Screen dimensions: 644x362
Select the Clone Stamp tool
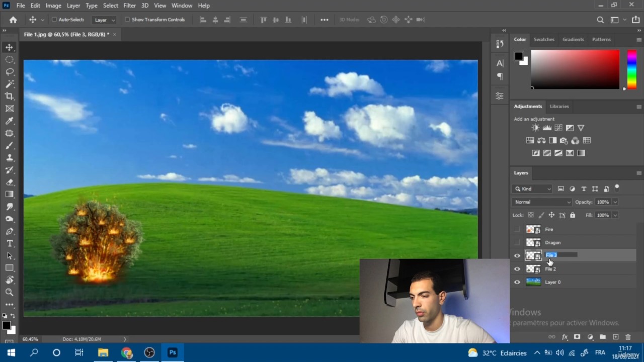click(10, 157)
